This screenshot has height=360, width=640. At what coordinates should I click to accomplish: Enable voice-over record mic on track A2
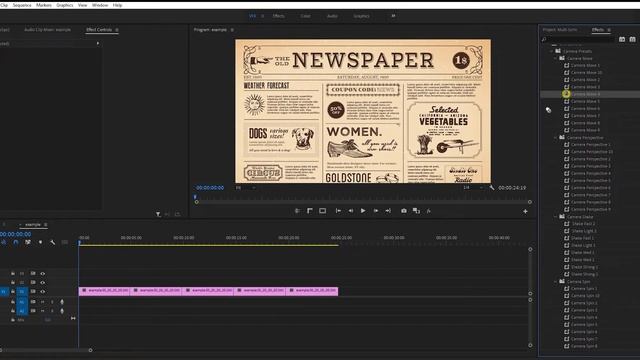point(62,311)
